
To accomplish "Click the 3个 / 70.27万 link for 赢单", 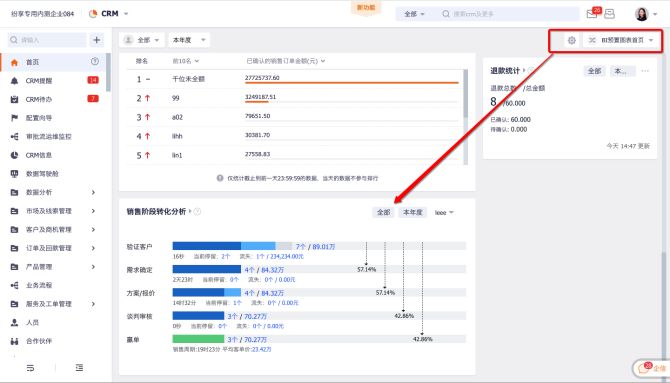I will click(x=247, y=339).
